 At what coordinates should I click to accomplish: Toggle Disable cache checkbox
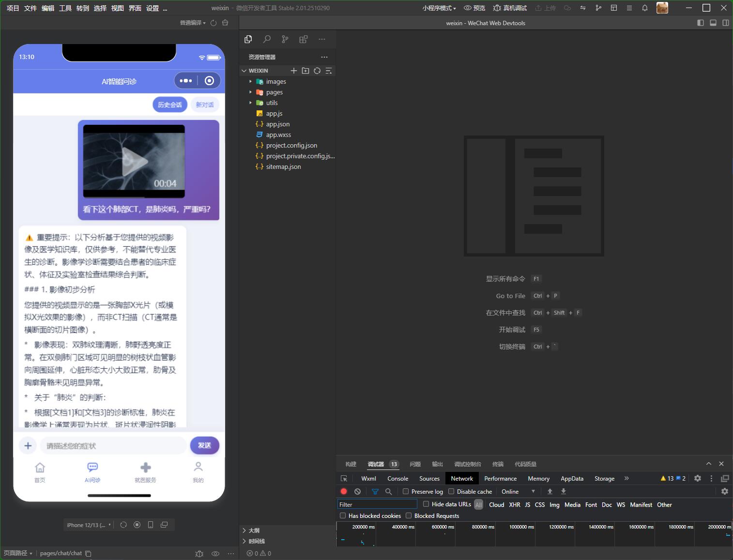[x=451, y=491]
